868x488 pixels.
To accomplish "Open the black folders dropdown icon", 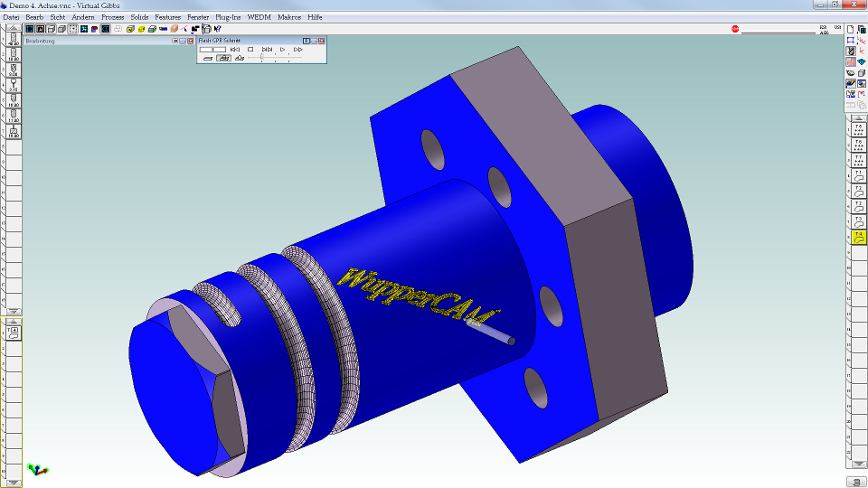I will pyautogui.click(x=195, y=29).
